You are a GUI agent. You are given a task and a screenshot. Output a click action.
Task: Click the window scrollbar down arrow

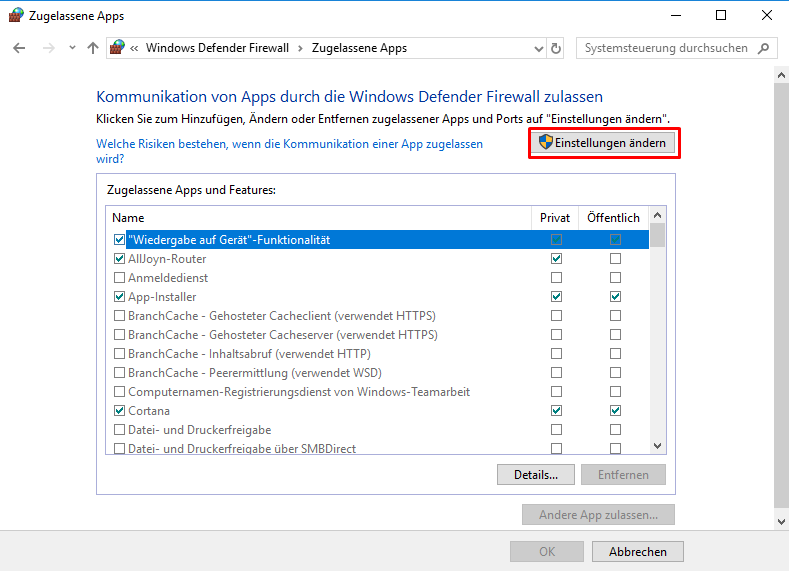tap(781, 522)
